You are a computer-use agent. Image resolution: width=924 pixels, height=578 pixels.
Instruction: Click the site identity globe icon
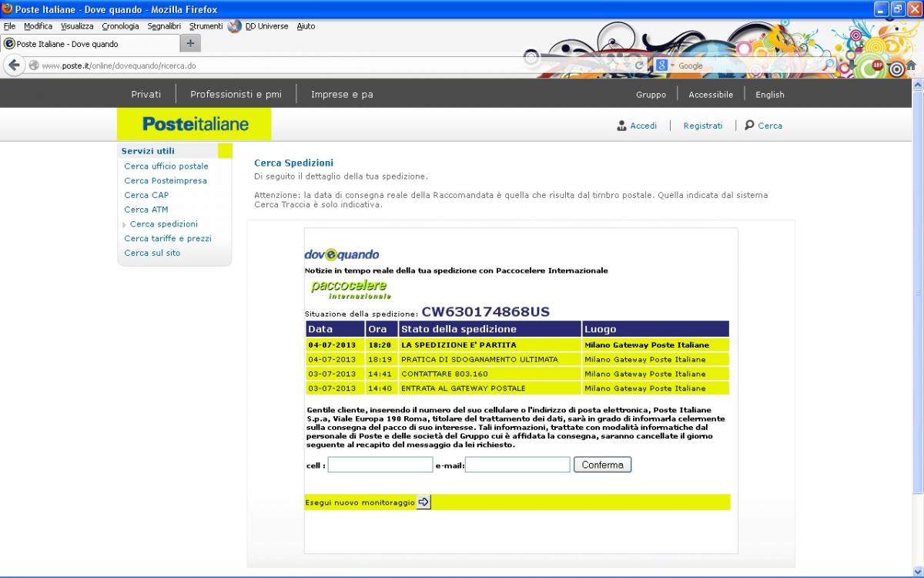click(x=34, y=66)
